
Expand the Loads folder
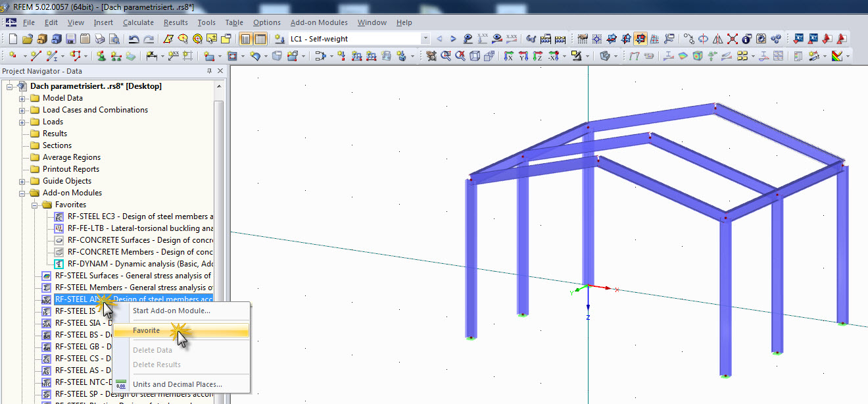(x=22, y=122)
